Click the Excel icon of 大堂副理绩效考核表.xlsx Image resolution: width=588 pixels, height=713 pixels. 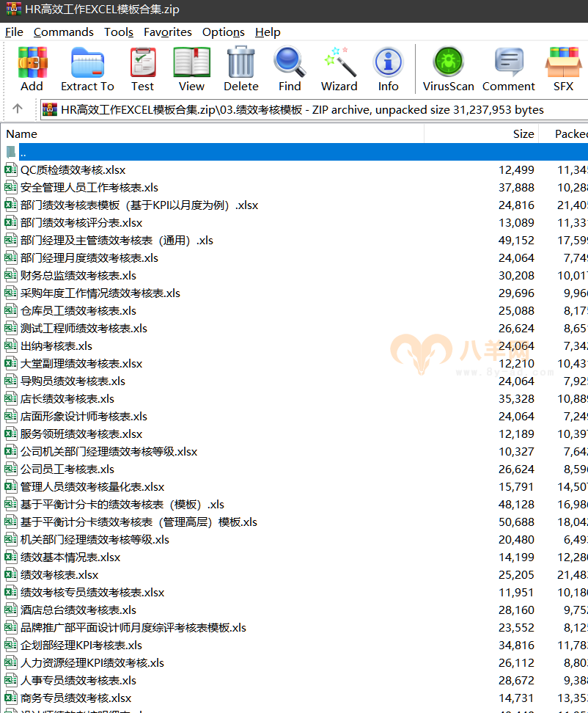pyautogui.click(x=11, y=363)
